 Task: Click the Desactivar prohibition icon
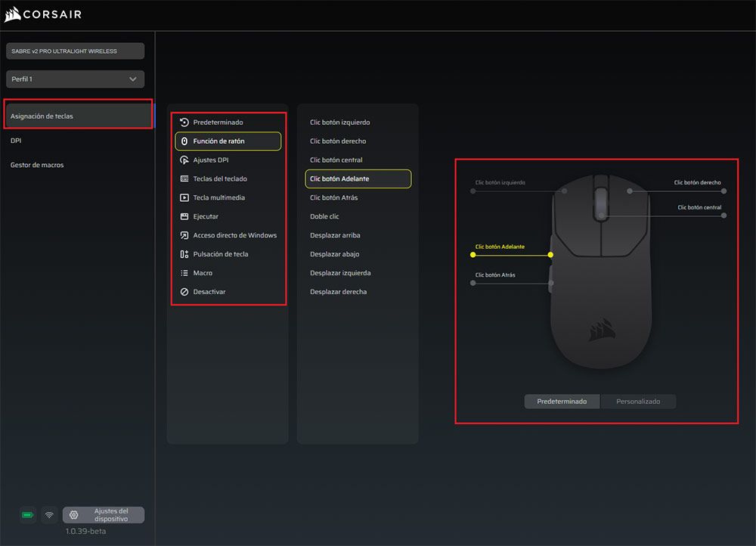pyautogui.click(x=184, y=292)
